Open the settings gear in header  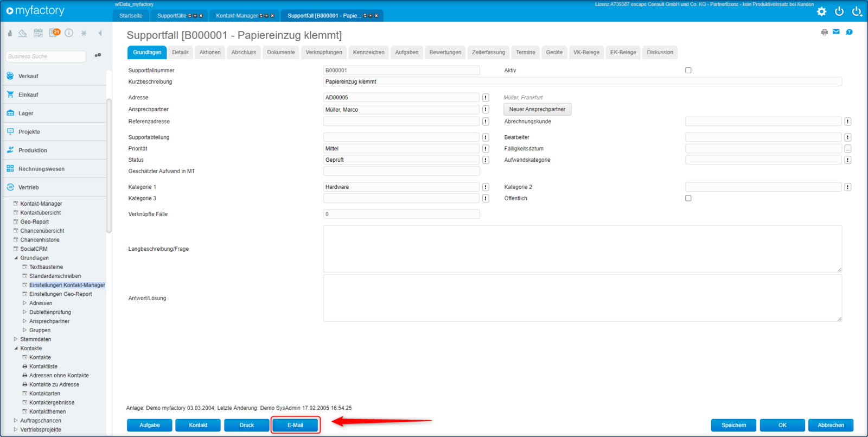pyautogui.click(x=822, y=11)
